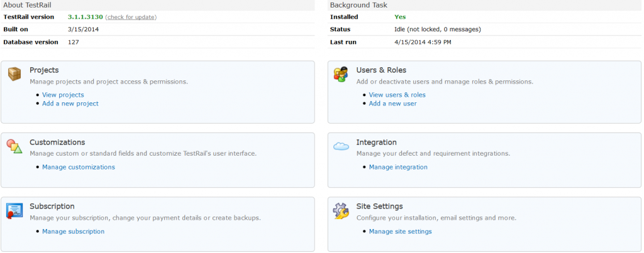Click the Installed label
The height and width of the screenshot is (253, 644).
point(344,17)
